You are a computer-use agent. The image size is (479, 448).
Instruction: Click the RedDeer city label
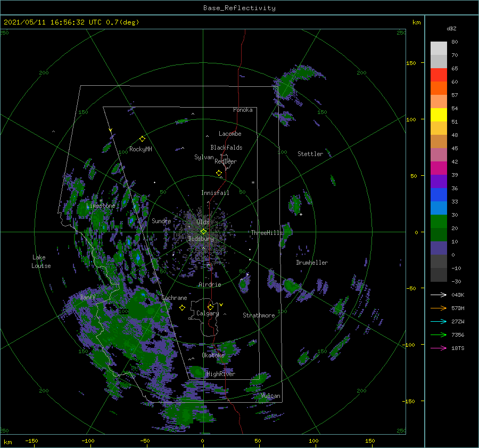click(226, 161)
